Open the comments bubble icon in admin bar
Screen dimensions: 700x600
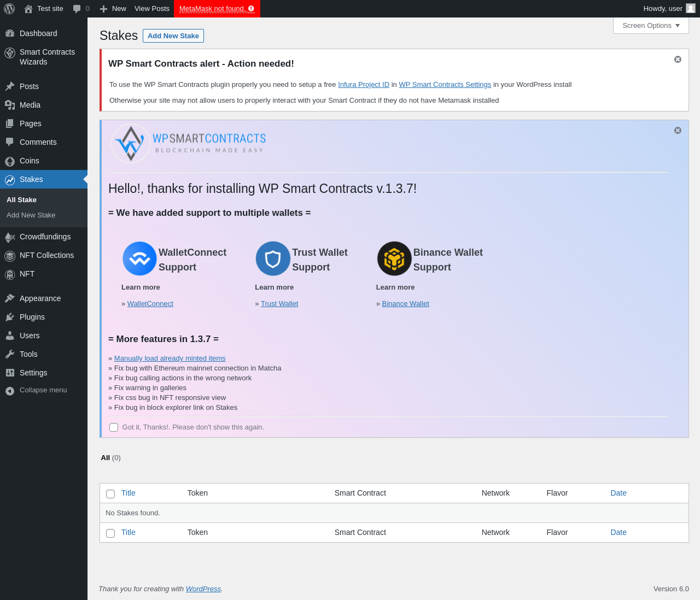77,9
